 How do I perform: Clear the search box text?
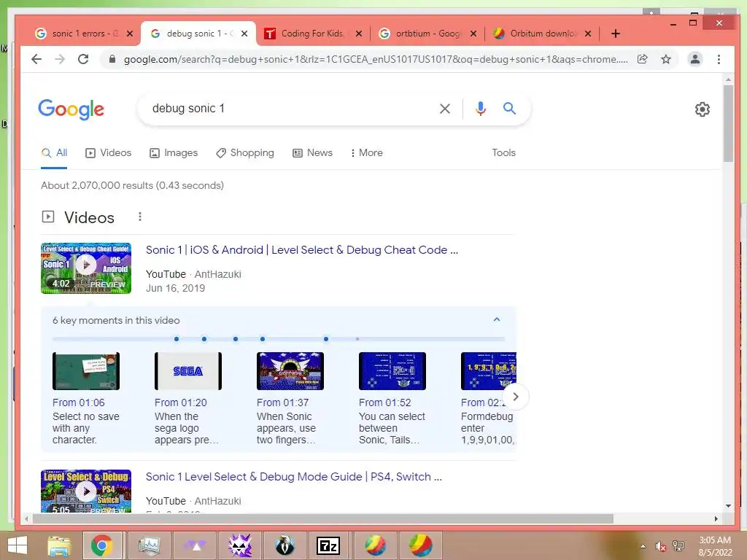coord(445,109)
